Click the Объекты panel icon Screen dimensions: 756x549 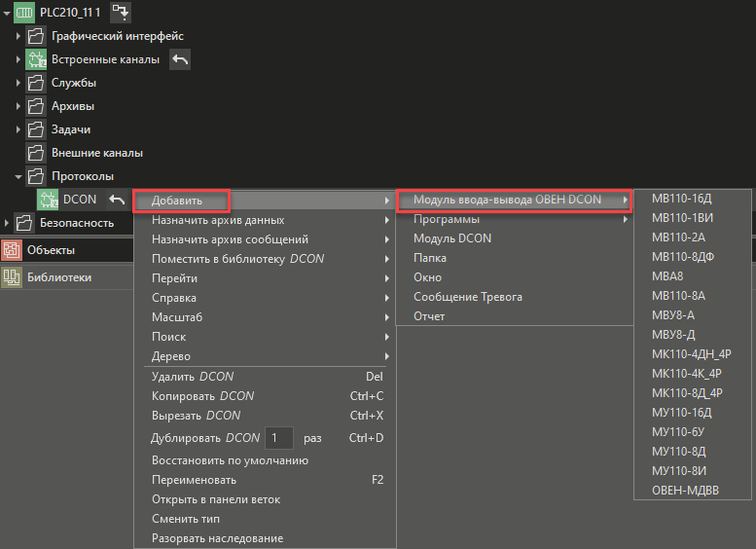coord(12,250)
